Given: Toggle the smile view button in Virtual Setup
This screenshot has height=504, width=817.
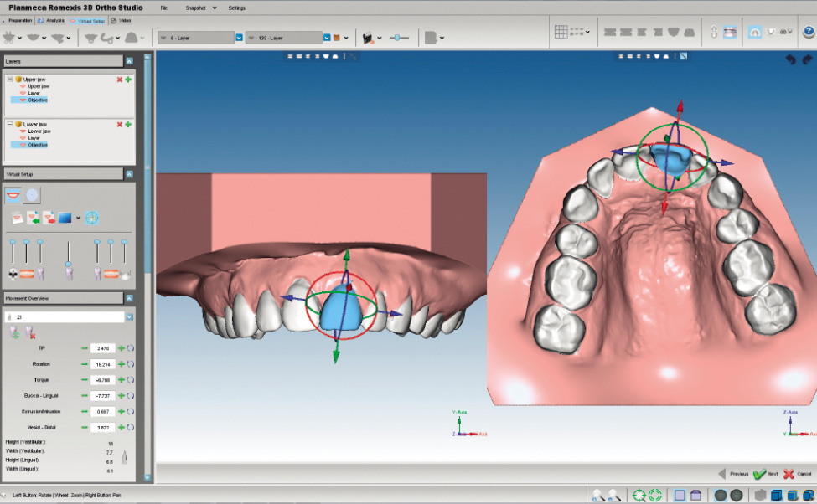Looking at the screenshot, I should click(x=13, y=194).
